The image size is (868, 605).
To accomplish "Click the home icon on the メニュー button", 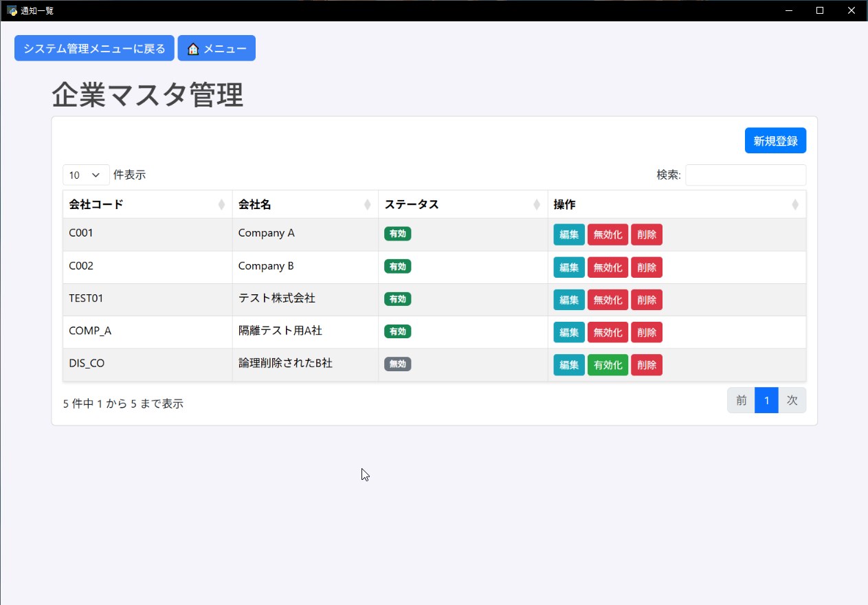I will click(192, 48).
